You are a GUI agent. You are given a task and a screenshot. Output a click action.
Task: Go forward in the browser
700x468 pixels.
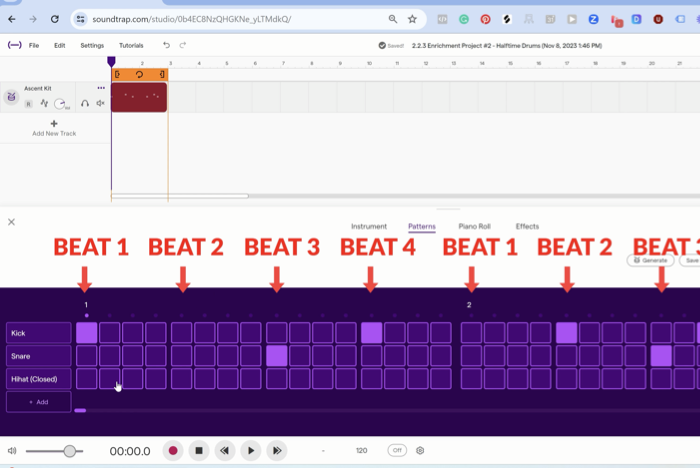point(33,19)
